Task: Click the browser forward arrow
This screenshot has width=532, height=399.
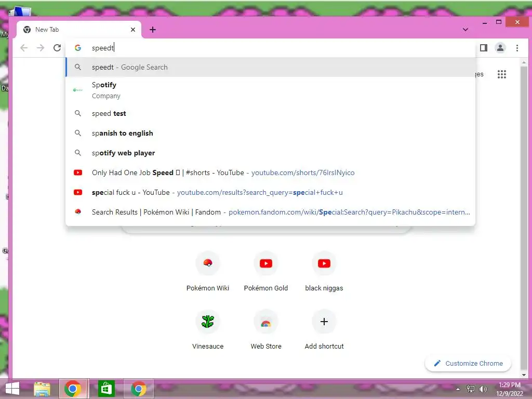Action: (41, 48)
